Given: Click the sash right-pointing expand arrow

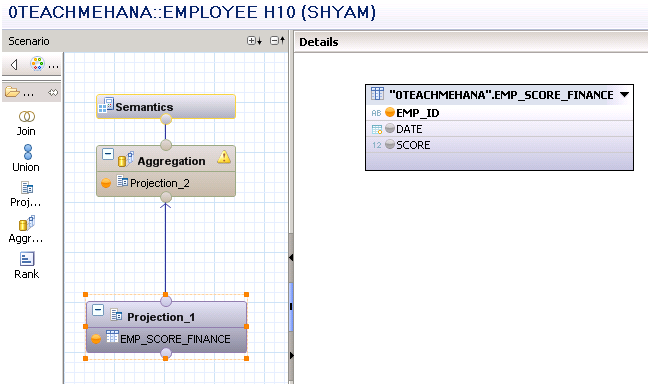Looking at the screenshot, I should [291, 355].
